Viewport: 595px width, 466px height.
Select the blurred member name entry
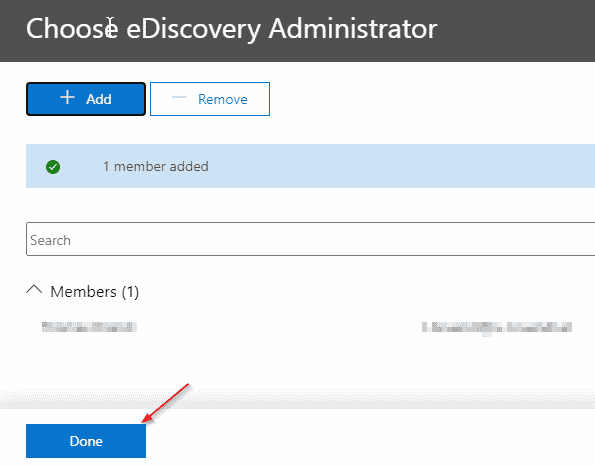pos(89,327)
